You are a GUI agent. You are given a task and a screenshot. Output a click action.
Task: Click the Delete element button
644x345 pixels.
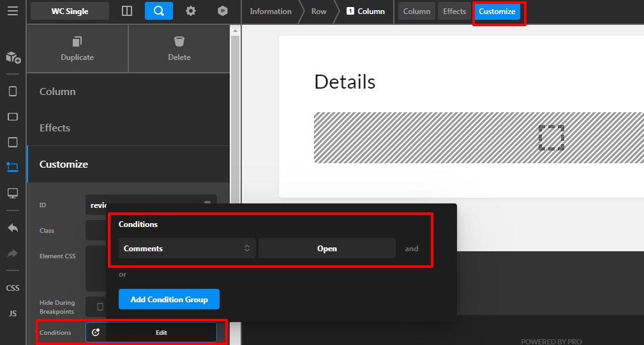tap(179, 49)
